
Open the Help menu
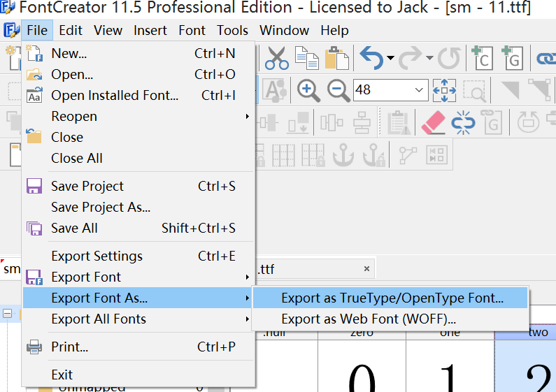click(334, 31)
